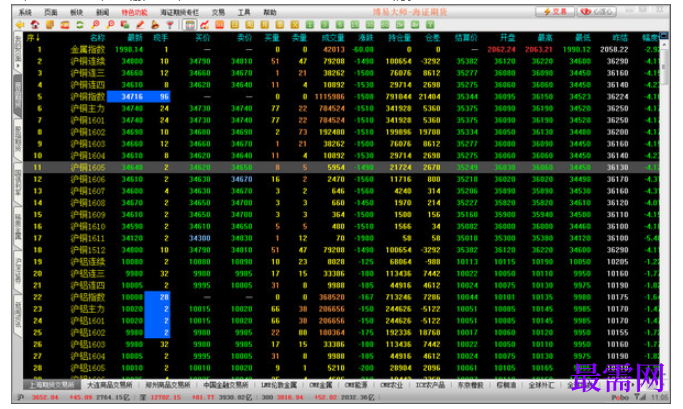The width and height of the screenshot is (683, 409).
Task: Click the green refresh arrows icon
Action: point(79,25)
